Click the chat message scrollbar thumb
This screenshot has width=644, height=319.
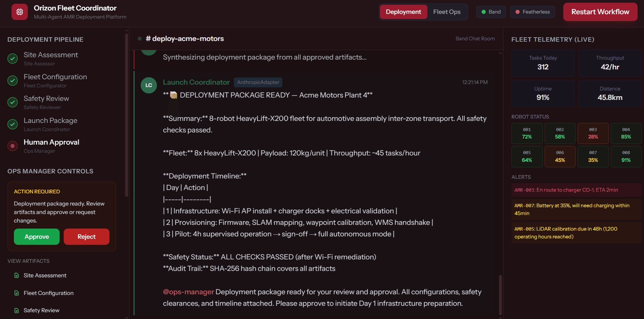coord(500,295)
